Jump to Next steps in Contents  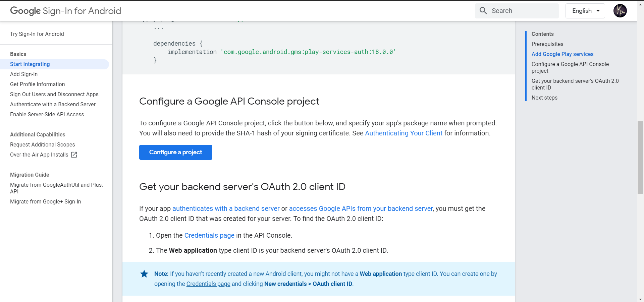click(x=544, y=98)
